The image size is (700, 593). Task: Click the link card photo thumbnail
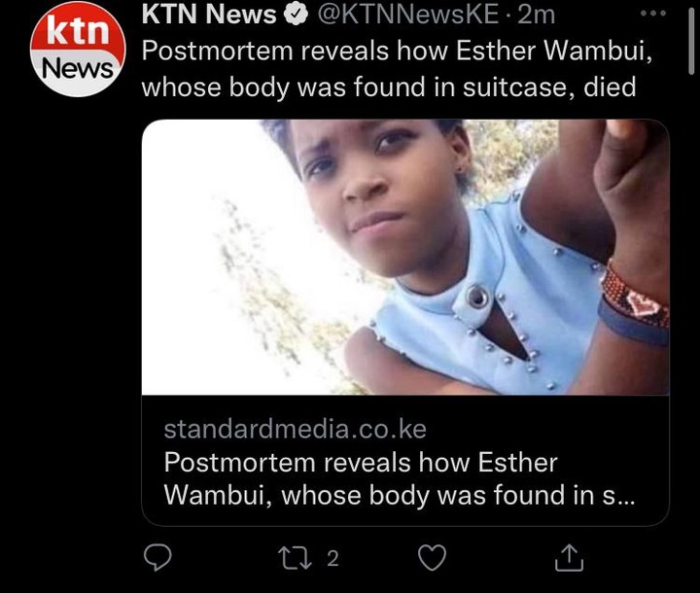405,258
